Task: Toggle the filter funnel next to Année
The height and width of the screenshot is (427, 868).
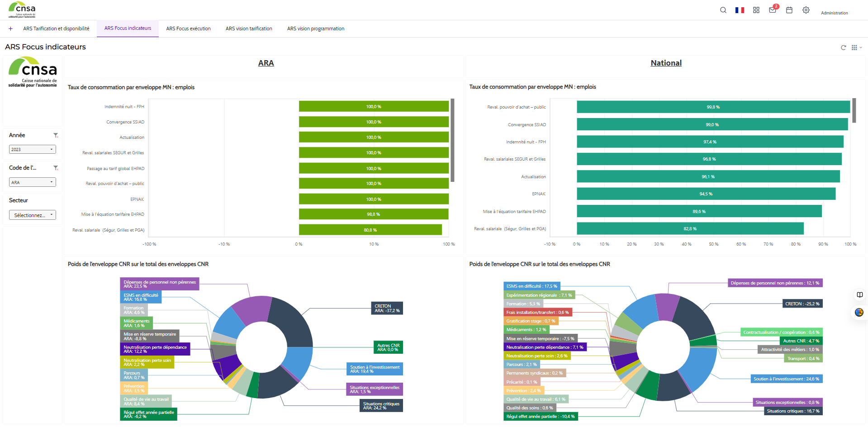Action: (x=56, y=135)
